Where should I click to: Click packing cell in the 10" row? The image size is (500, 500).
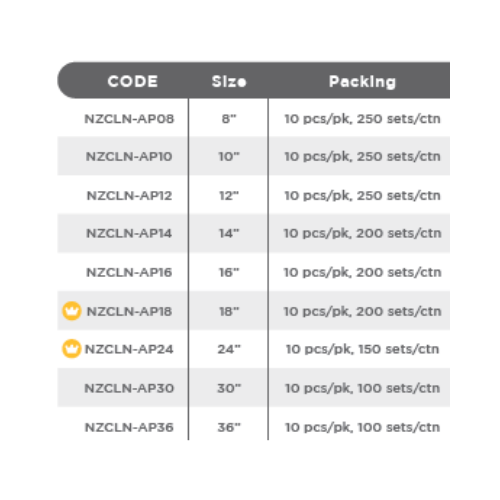(362, 156)
